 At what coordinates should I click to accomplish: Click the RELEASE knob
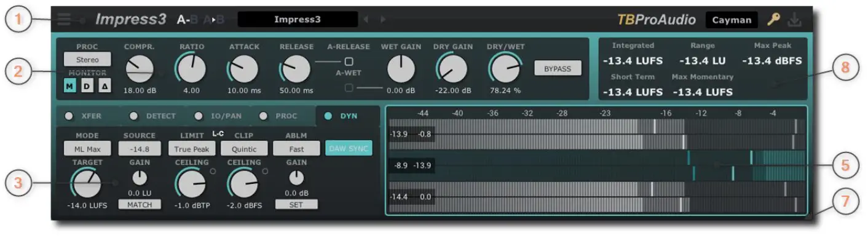click(x=296, y=68)
